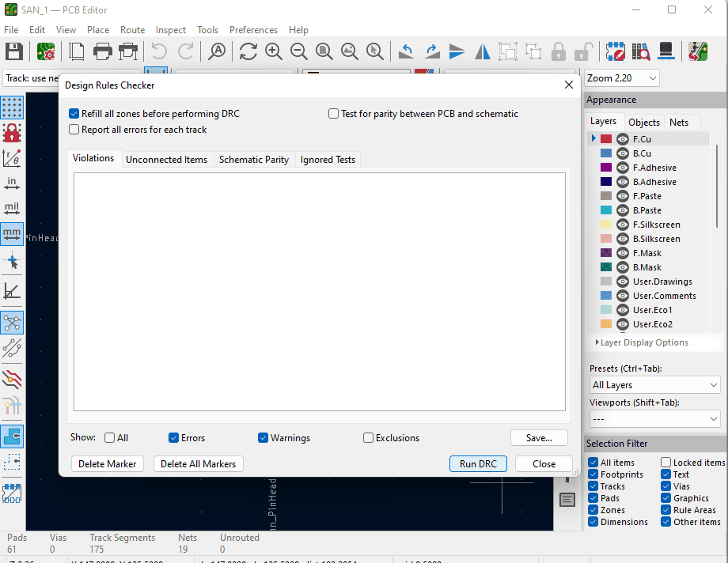Enable Test for parity between PCB and schematic

pyautogui.click(x=423, y=114)
